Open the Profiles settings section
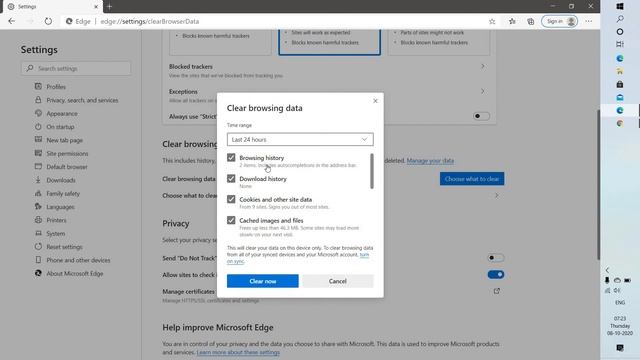This screenshot has width=640, height=360. coord(56,87)
